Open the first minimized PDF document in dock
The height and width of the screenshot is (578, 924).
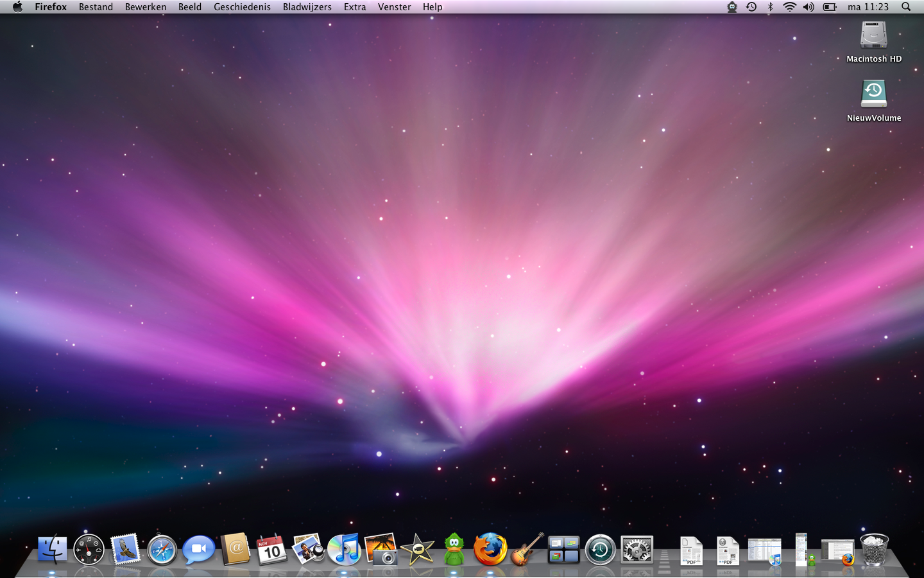click(x=691, y=551)
